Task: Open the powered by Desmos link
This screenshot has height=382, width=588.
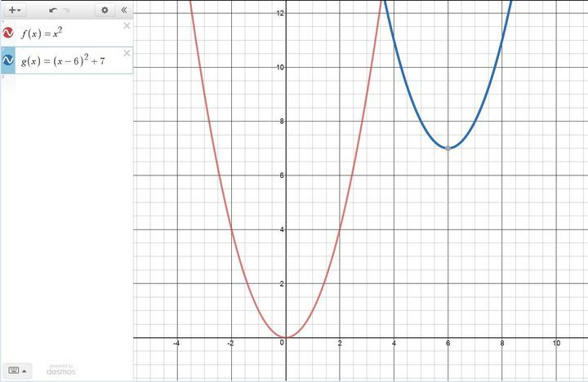Action: (x=61, y=370)
